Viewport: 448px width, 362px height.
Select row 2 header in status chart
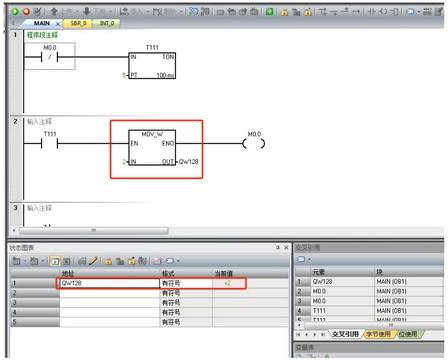click(35, 293)
